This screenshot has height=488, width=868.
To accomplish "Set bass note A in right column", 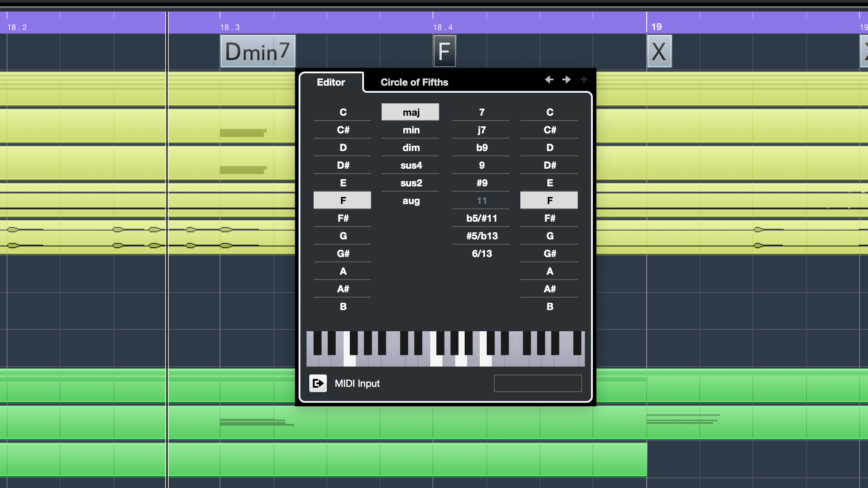I will tap(550, 271).
